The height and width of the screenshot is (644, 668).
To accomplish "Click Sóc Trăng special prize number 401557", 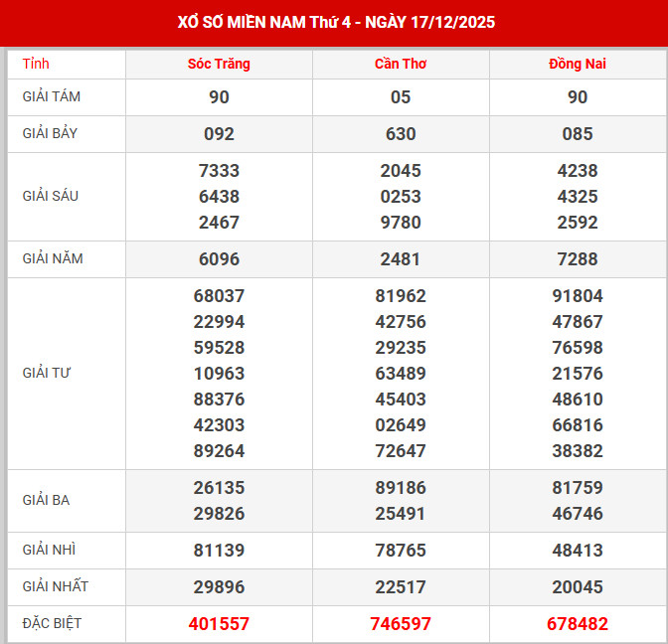I will [x=219, y=624].
